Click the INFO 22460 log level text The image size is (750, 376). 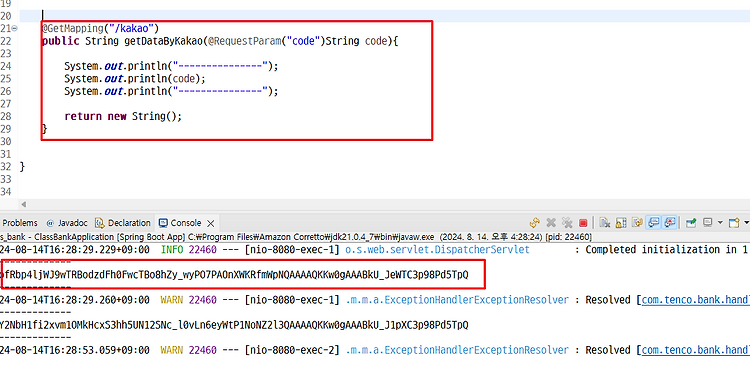189,250
